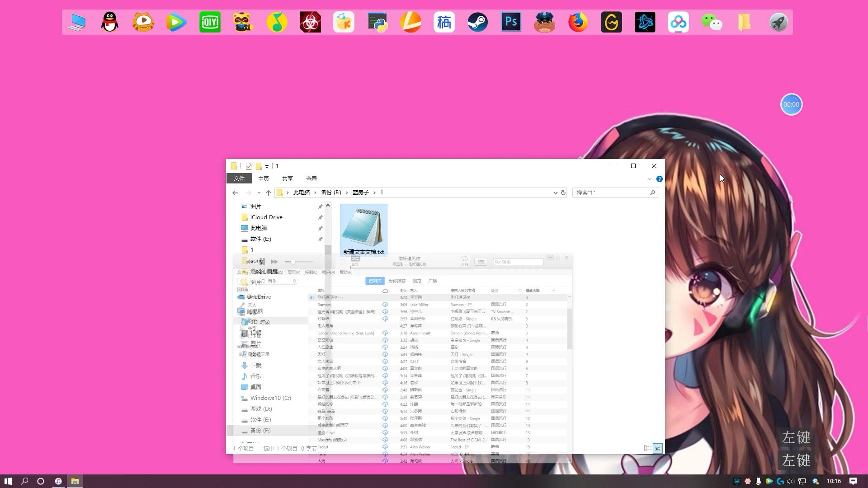
Task: Switch Explorer to details view
Action: [648, 448]
